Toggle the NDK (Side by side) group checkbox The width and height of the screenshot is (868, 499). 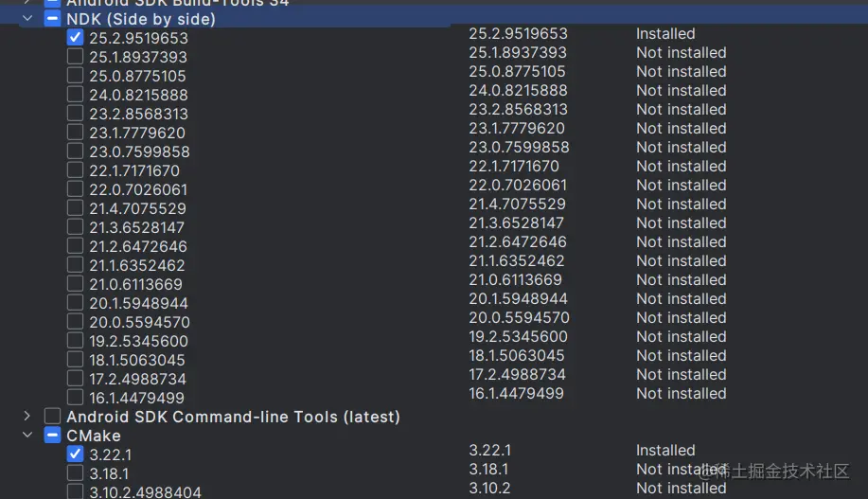(x=53, y=18)
